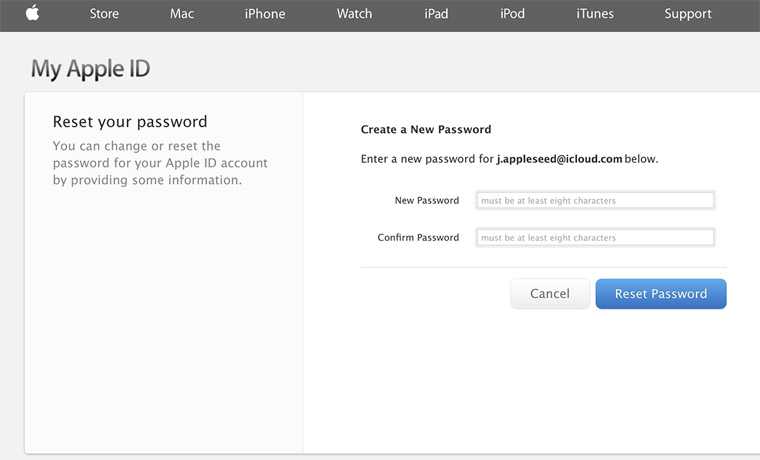This screenshot has width=760, height=460.
Task: Open the Store menu item
Action: (x=104, y=14)
